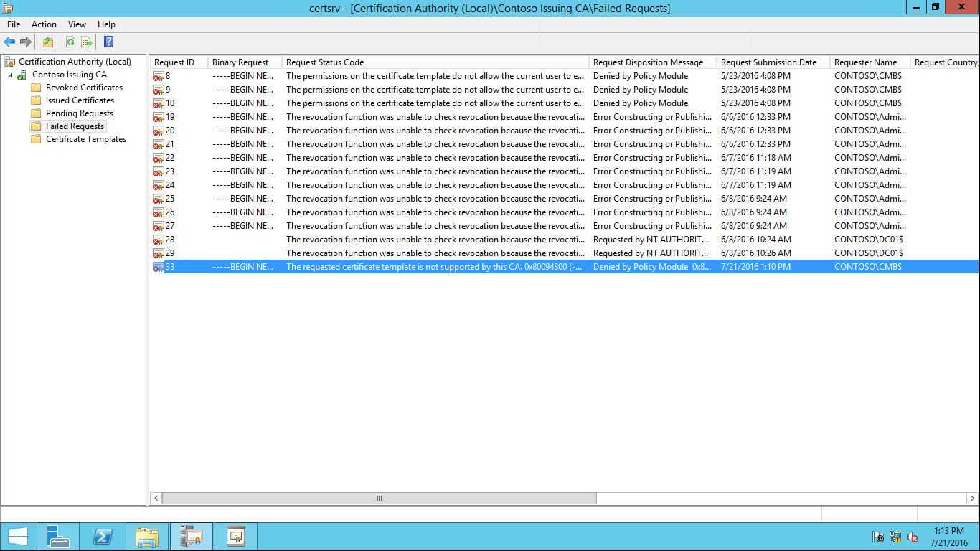Click the horizontal scrollbar right arrow

point(972,498)
